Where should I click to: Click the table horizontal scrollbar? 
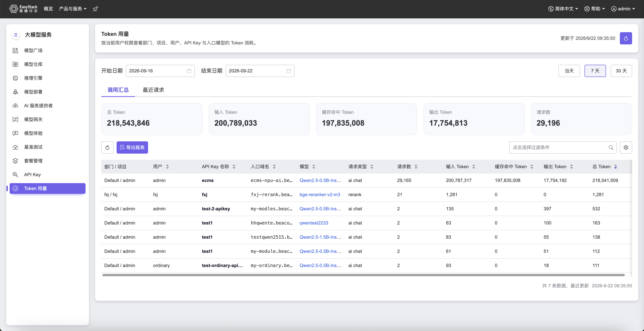[363, 275]
